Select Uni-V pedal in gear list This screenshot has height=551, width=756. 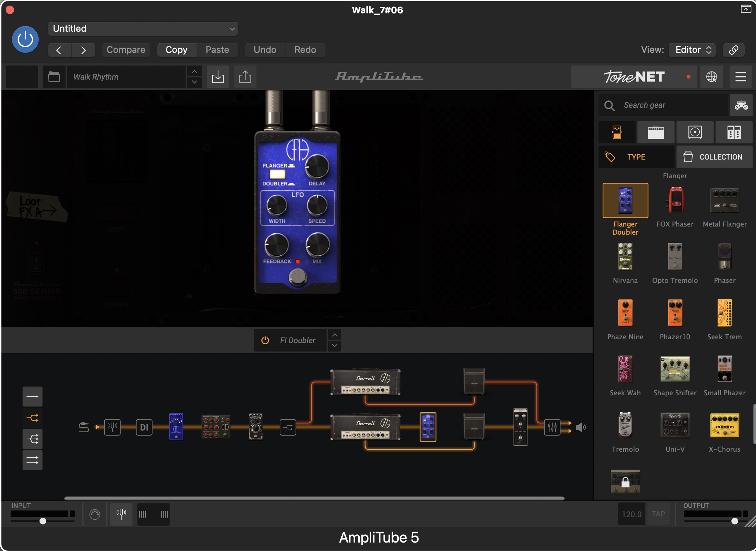[675, 426]
